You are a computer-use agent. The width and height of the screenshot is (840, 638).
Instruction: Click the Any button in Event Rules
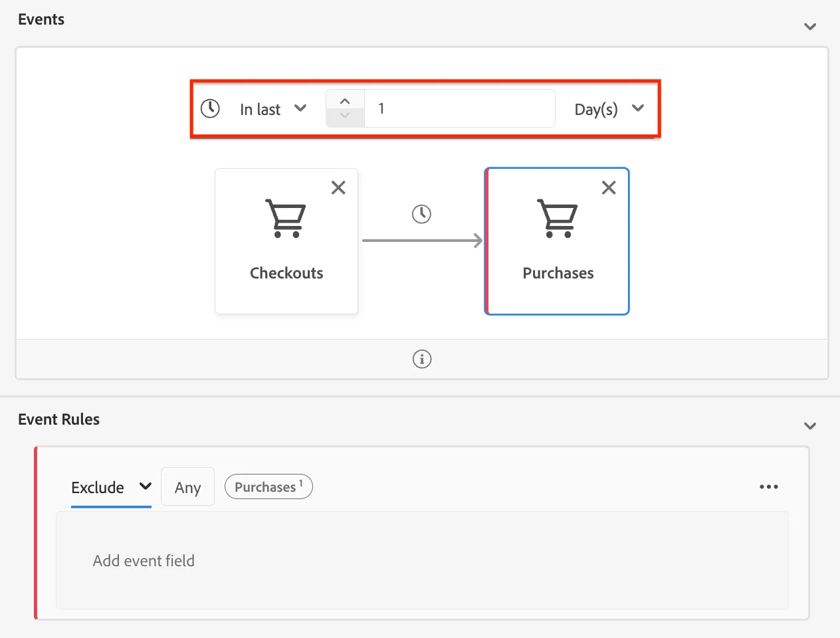(x=187, y=487)
